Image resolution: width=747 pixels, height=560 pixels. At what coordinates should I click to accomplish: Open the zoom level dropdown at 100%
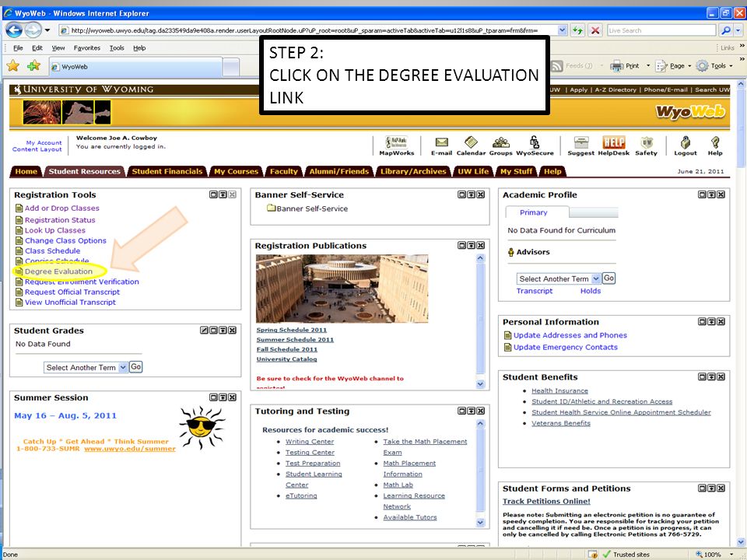coord(731,555)
